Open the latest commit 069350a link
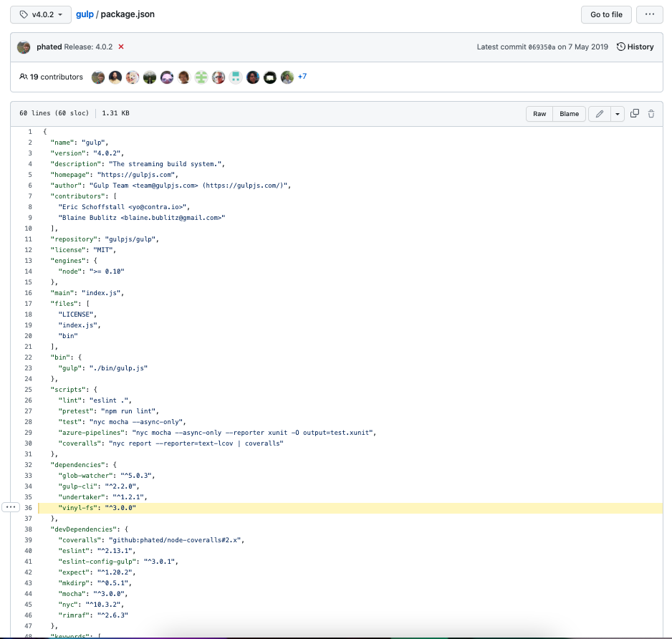 [542, 47]
